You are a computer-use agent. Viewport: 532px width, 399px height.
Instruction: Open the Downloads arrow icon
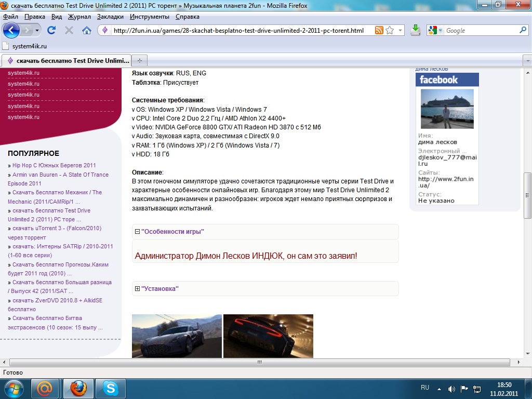point(415,30)
